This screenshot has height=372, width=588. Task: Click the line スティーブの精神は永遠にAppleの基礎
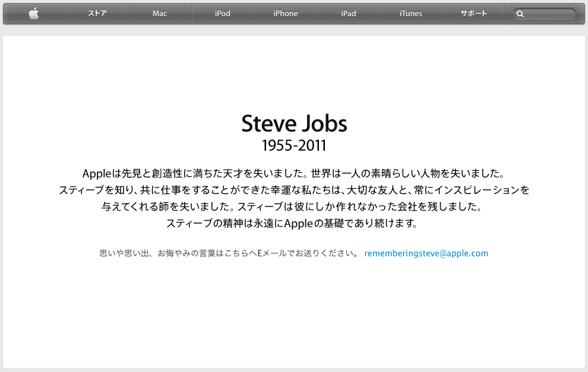click(292, 223)
